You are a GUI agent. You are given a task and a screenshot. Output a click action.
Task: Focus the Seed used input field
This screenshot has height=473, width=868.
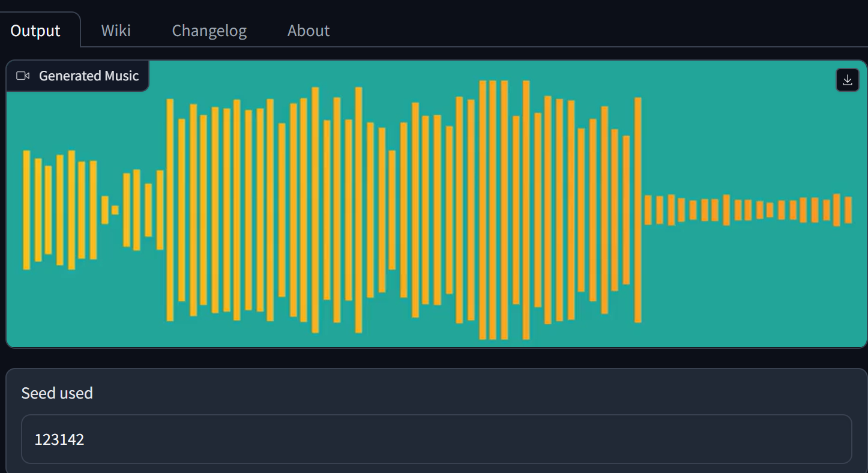tap(436, 439)
